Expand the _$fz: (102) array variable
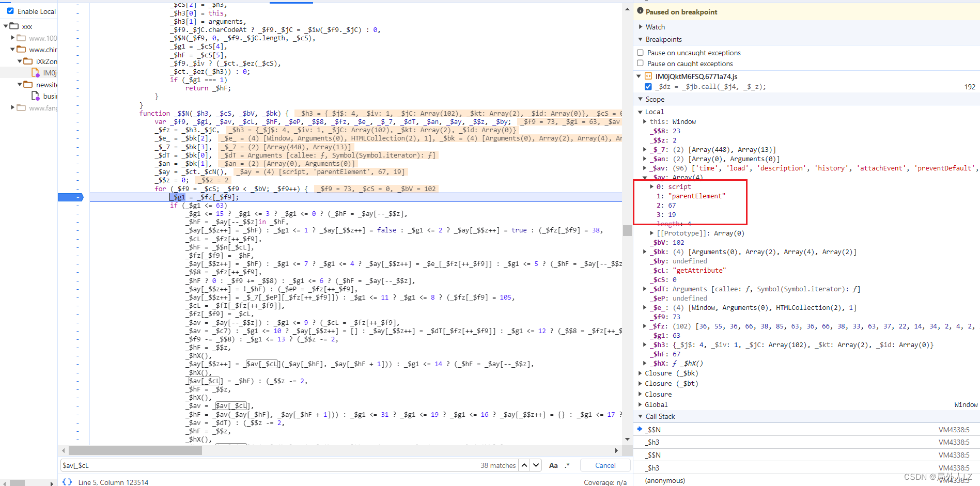This screenshot has width=980, height=486. (x=645, y=326)
